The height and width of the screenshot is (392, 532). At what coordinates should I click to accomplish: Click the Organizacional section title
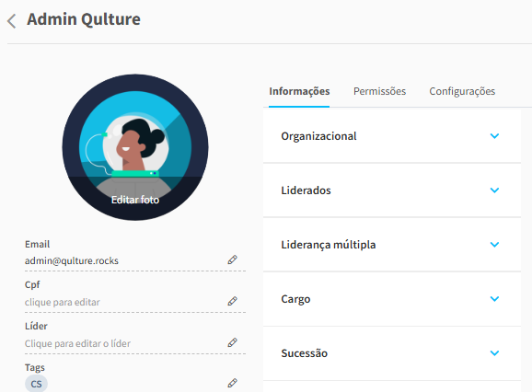(318, 136)
